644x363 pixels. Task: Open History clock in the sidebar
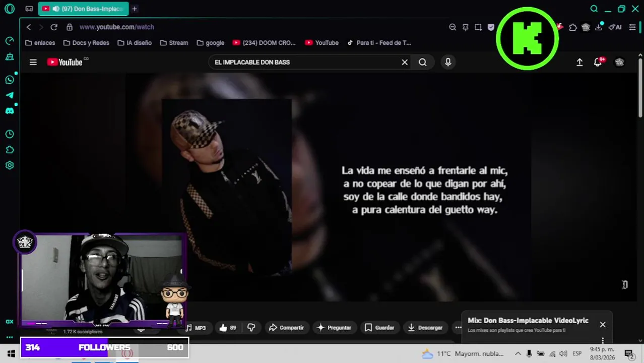pos(10,134)
